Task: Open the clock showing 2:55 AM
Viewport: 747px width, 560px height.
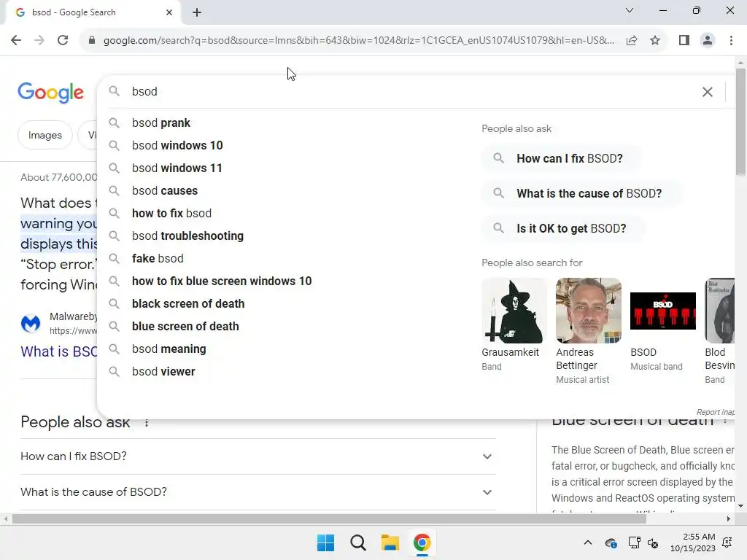Action: click(693, 542)
